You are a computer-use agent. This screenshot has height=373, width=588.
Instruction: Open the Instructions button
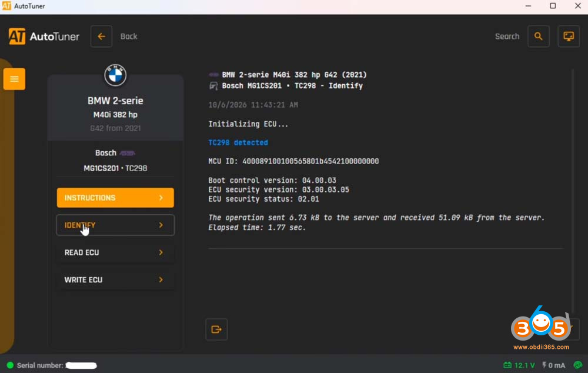click(115, 198)
